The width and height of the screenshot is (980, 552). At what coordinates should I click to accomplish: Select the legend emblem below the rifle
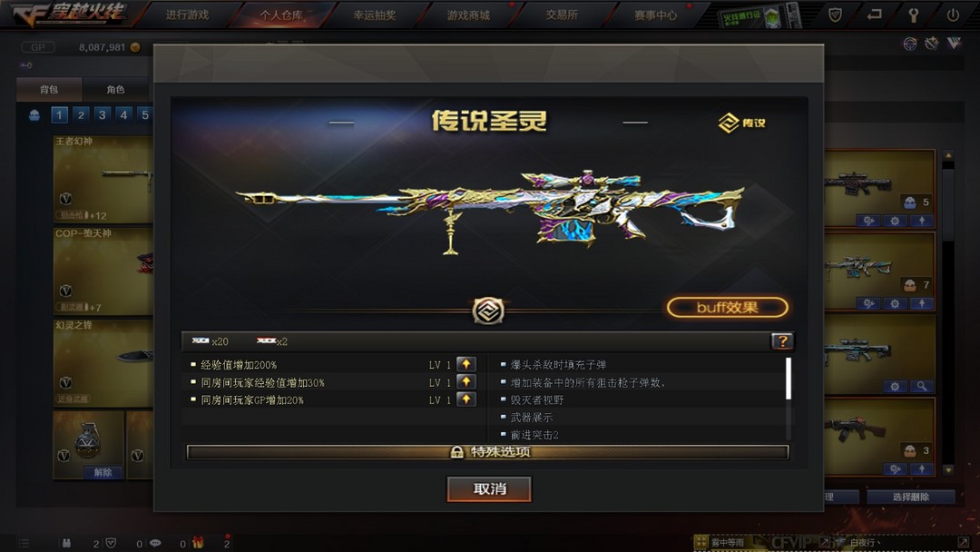click(488, 310)
